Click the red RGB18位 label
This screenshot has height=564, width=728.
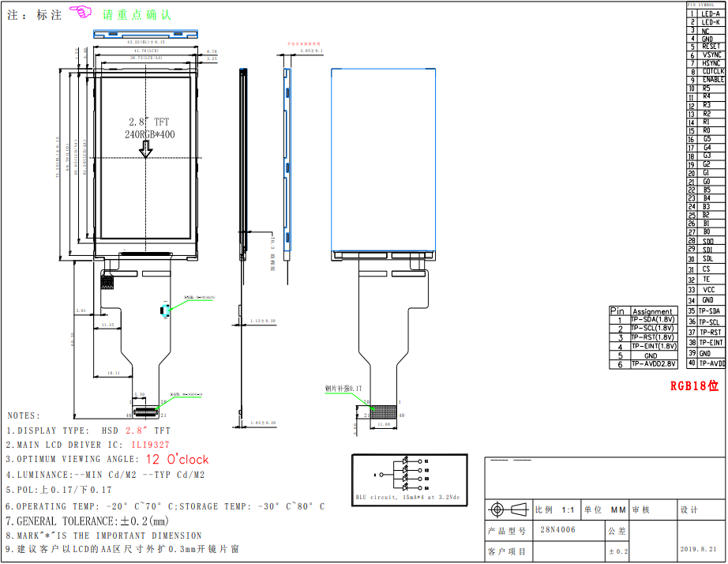tap(694, 385)
